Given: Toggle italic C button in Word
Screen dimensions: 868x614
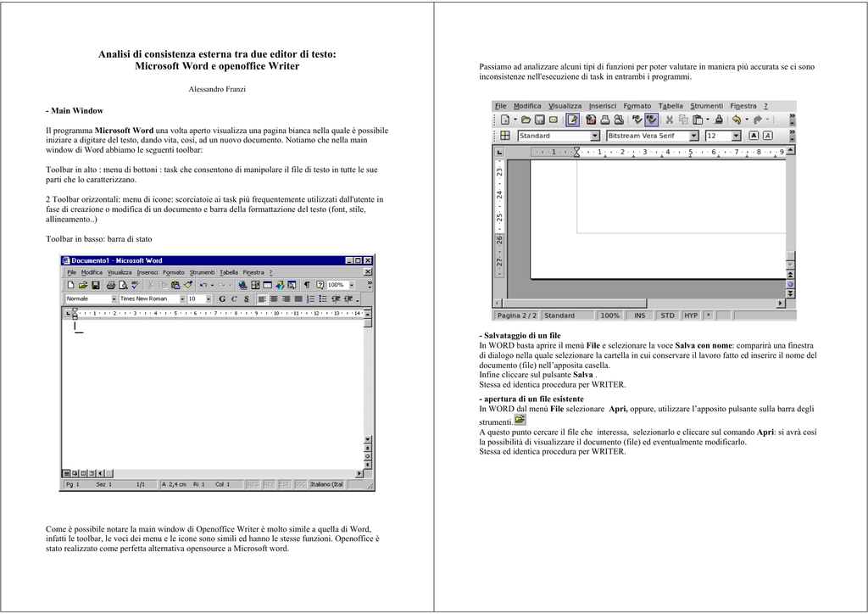Looking at the screenshot, I should coord(234,299).
